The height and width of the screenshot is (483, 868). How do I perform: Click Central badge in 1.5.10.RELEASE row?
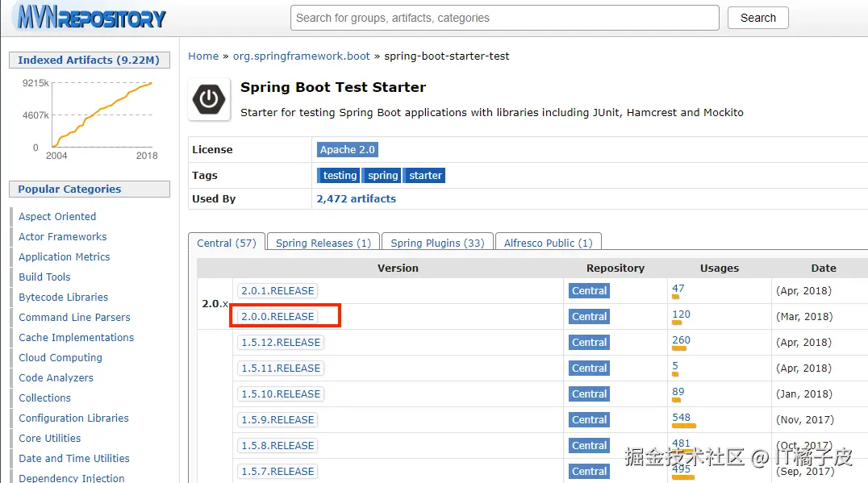[589, 394]
